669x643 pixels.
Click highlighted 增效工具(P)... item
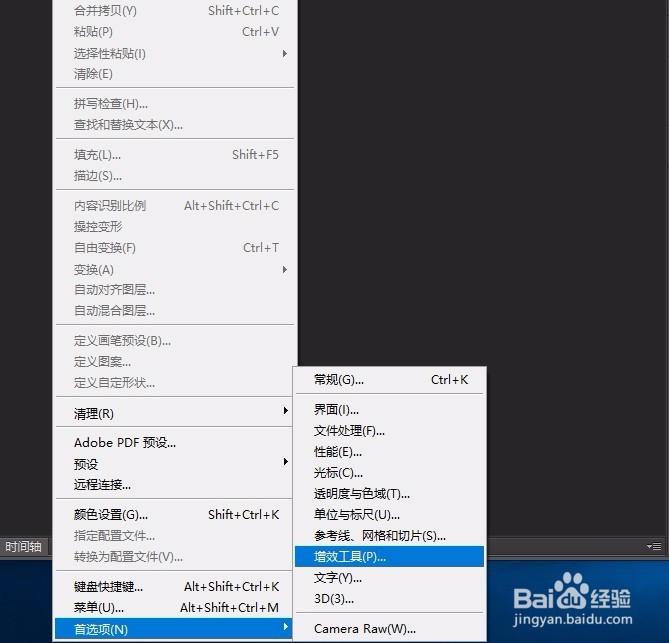point(390,557)
